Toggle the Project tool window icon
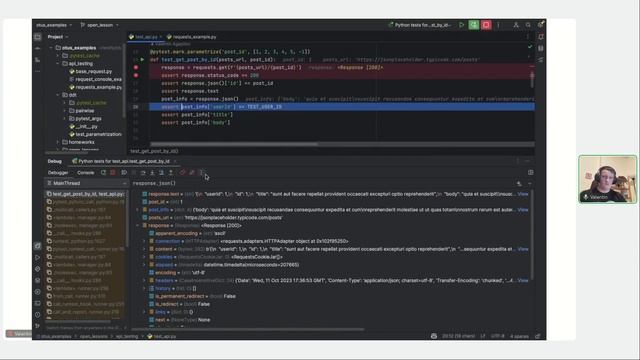Screen dimensions: 640x360 tap(38, 37)
